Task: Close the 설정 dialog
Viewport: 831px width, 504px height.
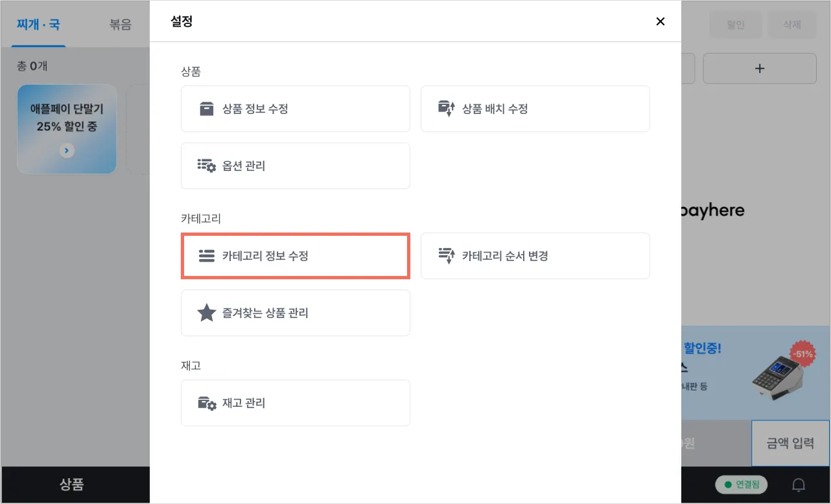Action: tap(660, 21)
